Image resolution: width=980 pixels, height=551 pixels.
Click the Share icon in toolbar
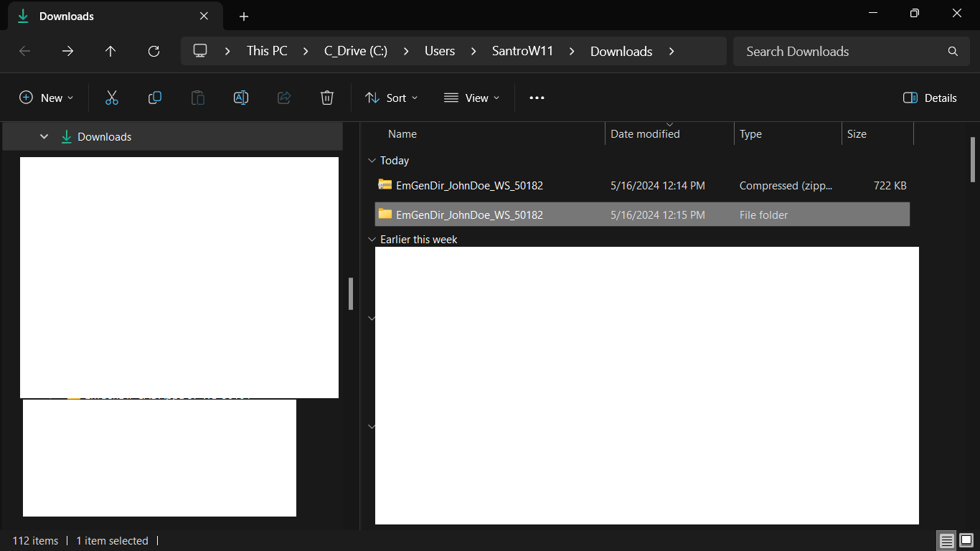284,98
